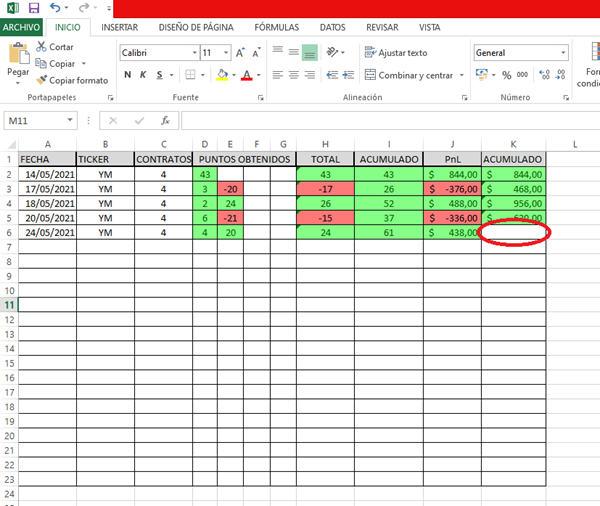Screen dimensions: 600x506
Task: Apply percent style icon
Action: point(507,75)
